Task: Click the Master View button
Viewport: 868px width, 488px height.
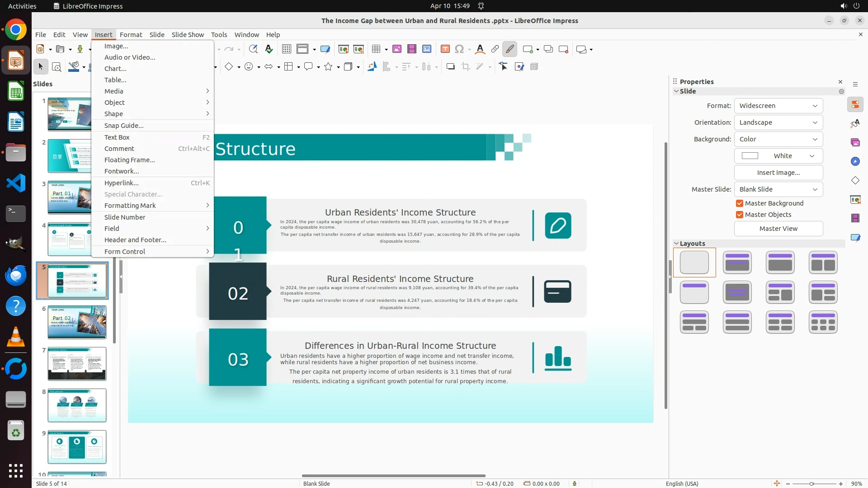Action: [x=778, y=229]
